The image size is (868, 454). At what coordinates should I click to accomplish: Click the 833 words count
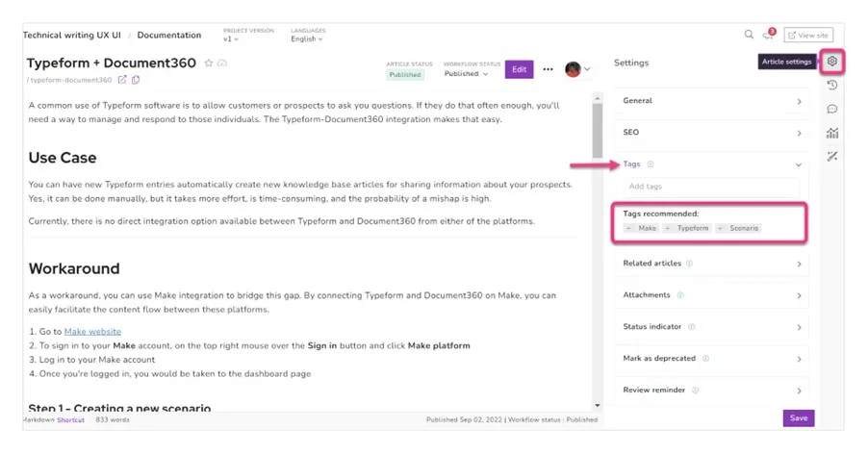[113, 419]
